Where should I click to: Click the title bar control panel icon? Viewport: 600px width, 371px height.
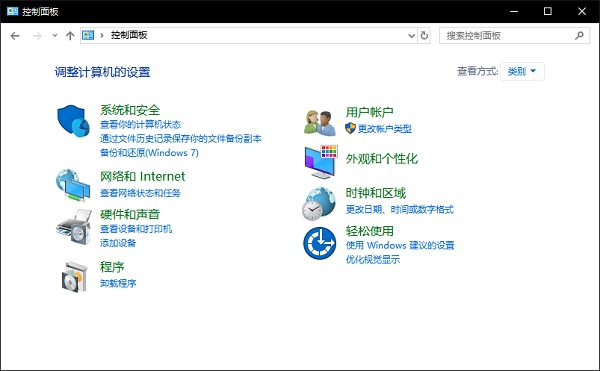pyautogui.click(x=12, y=11)
